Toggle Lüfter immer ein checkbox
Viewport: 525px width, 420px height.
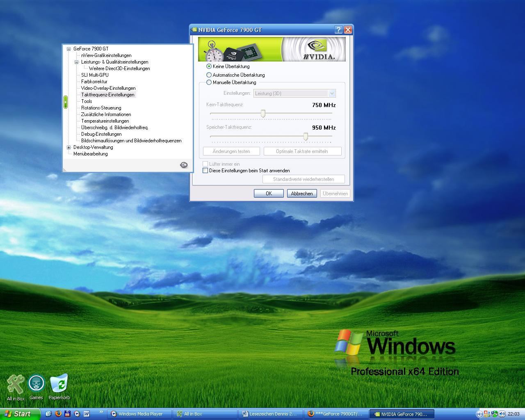205,164
